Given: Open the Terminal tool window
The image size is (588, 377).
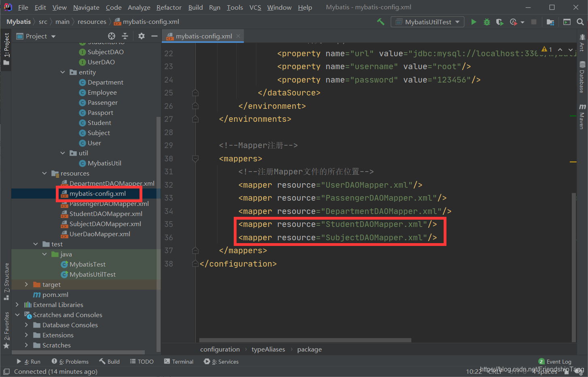Looking at the screenshot, I should (x=179, y=362).
